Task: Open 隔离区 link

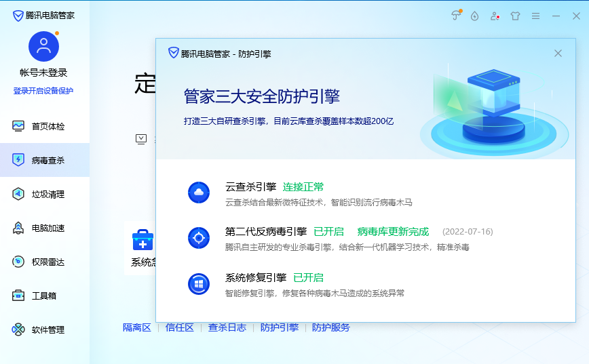Action: point(137,327)
